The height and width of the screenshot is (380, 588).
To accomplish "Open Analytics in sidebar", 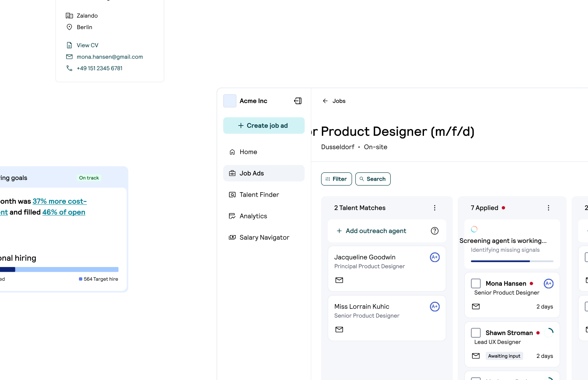I will point(264,216).
